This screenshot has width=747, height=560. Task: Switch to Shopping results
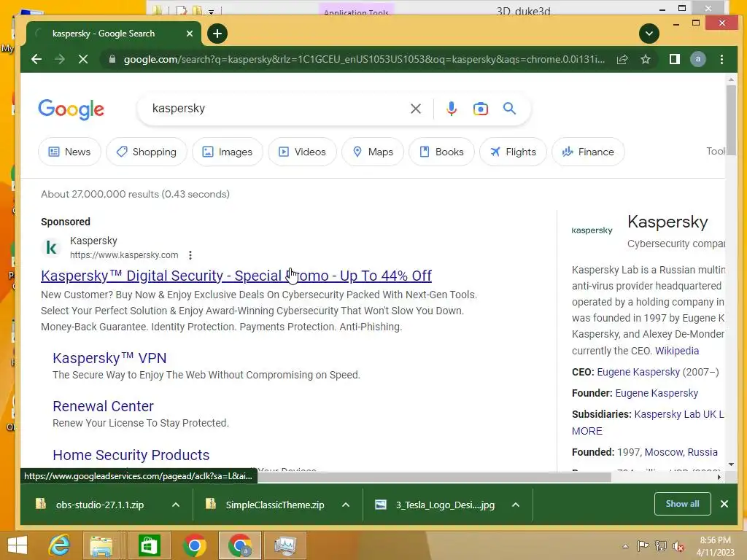pos(146,152)
